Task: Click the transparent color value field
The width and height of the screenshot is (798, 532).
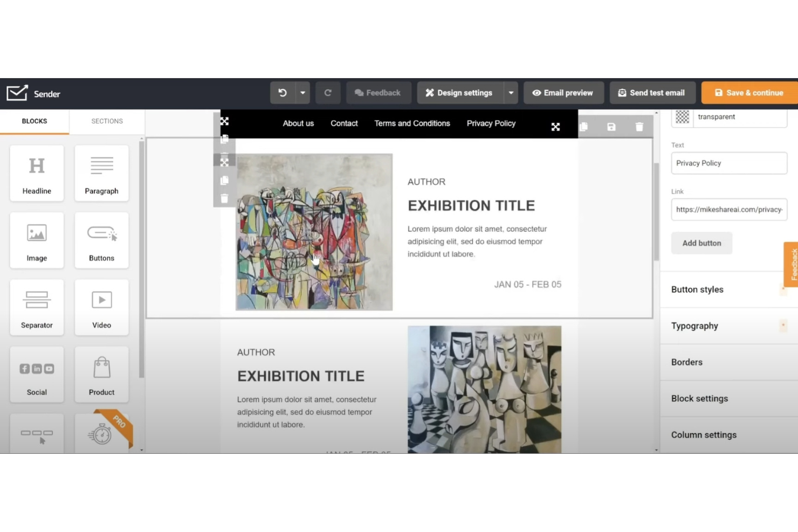Action: coord(740,117)
